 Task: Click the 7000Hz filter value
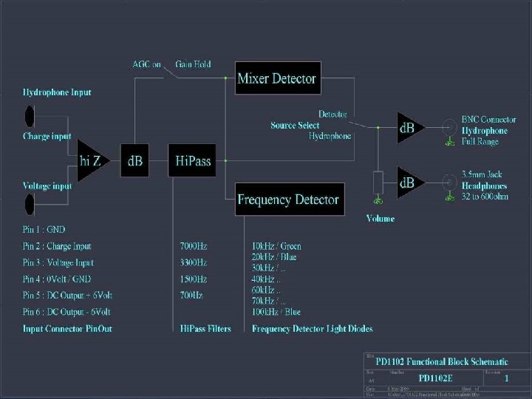pos(194,246)
